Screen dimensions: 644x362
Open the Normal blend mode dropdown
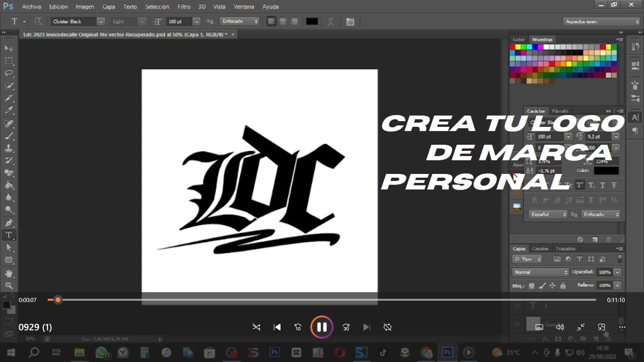click(x=540, y=272)
